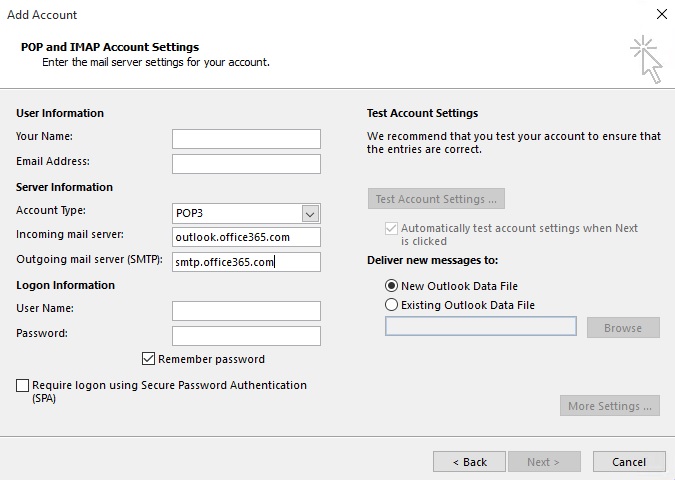The width and height of the screenshot is (675, 480).
Task: Go back with the Back button
Action: pyautogui.click(x=469, y=462)
